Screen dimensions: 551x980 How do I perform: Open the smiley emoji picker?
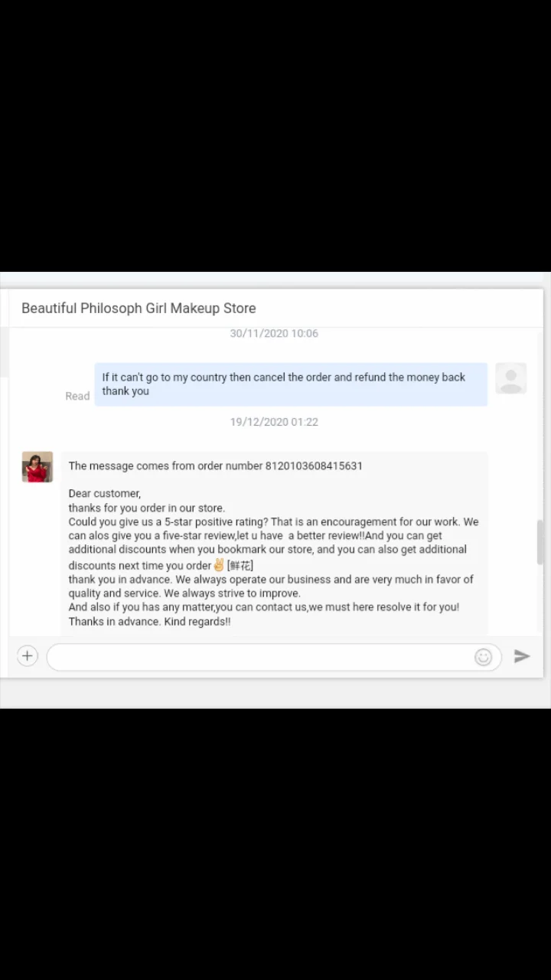coord(483,657)
